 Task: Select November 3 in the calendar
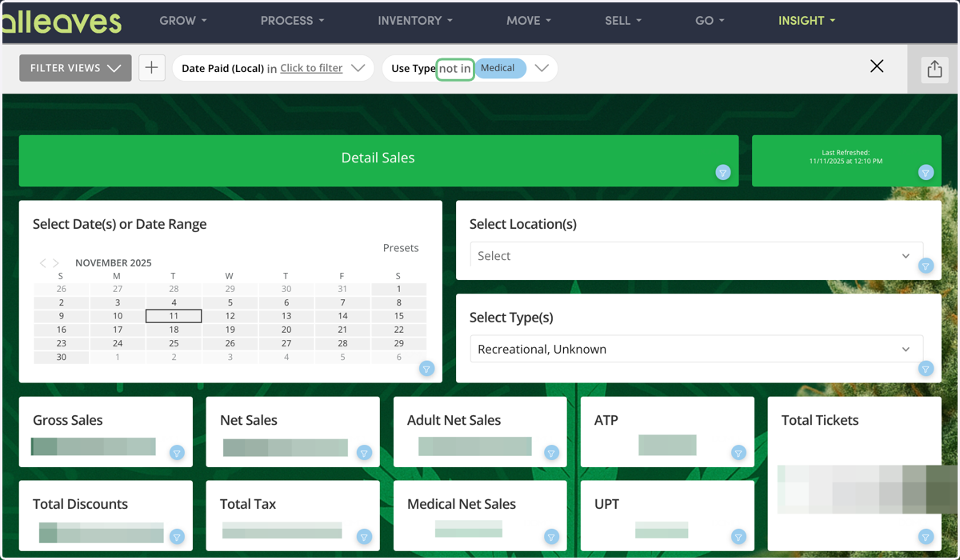(118, 302)
